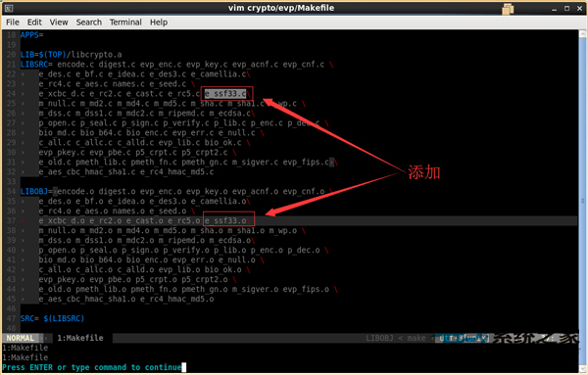Maximize the vim terminal window
Image resolution: width=588 pixels, height=375 pixels.
567,8
